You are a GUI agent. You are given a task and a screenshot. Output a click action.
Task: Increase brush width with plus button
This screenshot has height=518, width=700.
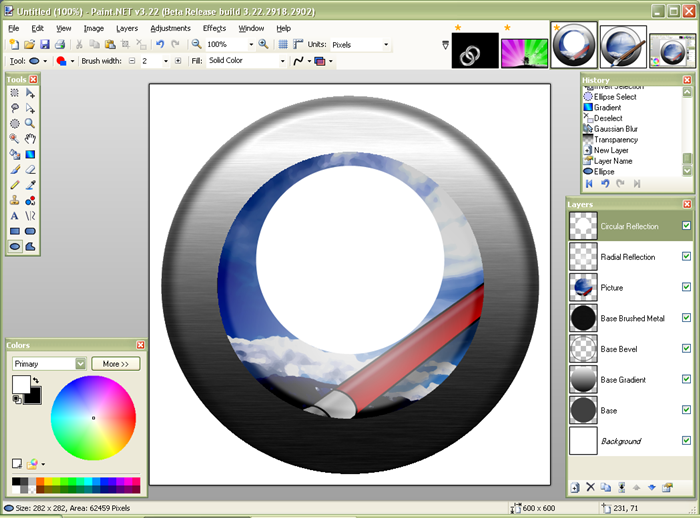178,61
